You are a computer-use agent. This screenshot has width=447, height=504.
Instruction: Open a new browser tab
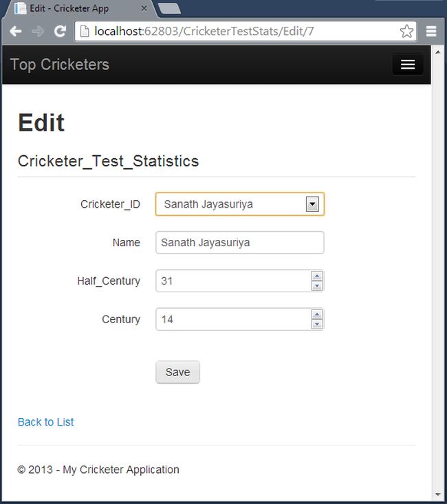pyautogui.click(x=169, y=9)
